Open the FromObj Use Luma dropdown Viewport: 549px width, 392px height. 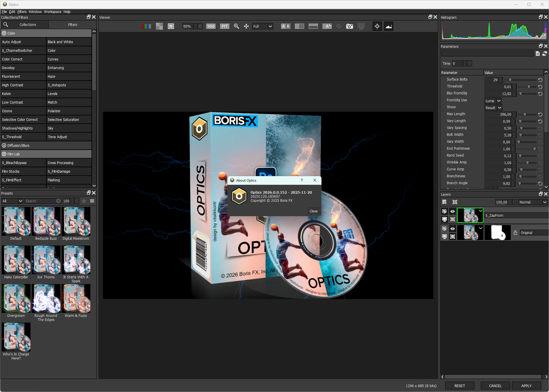[493, 101]
